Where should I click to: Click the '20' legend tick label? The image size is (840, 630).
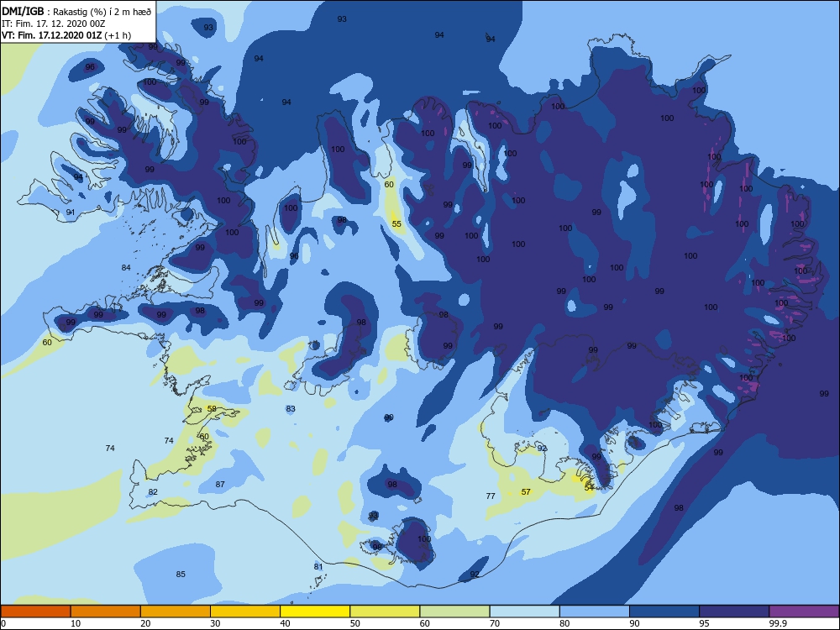(x=145, y=623)
